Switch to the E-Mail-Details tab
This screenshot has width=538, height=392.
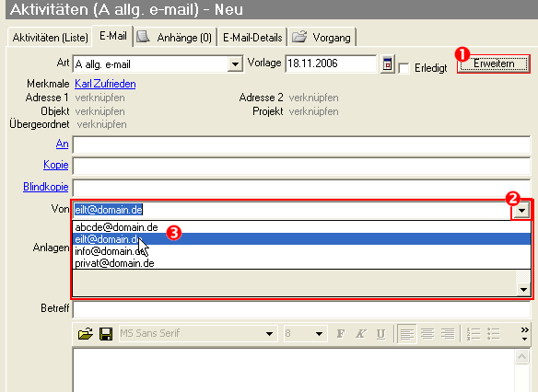pyautogui.click(x=252, y=37)
